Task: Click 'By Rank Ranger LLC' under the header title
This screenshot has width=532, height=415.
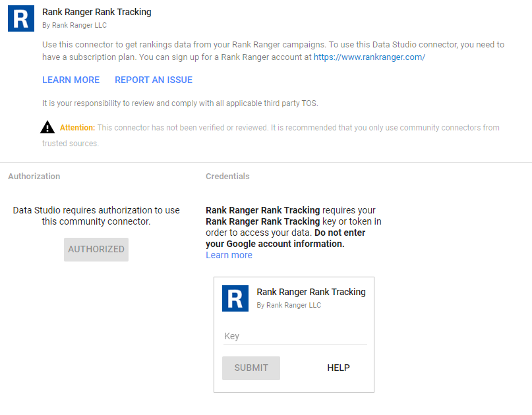Action: point(74,25)
